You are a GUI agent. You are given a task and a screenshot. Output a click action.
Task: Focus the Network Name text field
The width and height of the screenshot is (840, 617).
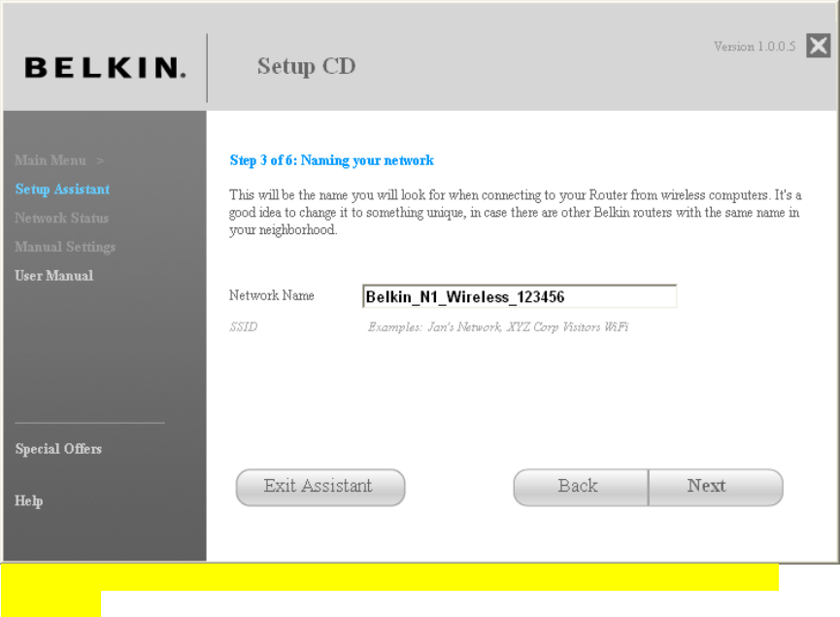520,296
